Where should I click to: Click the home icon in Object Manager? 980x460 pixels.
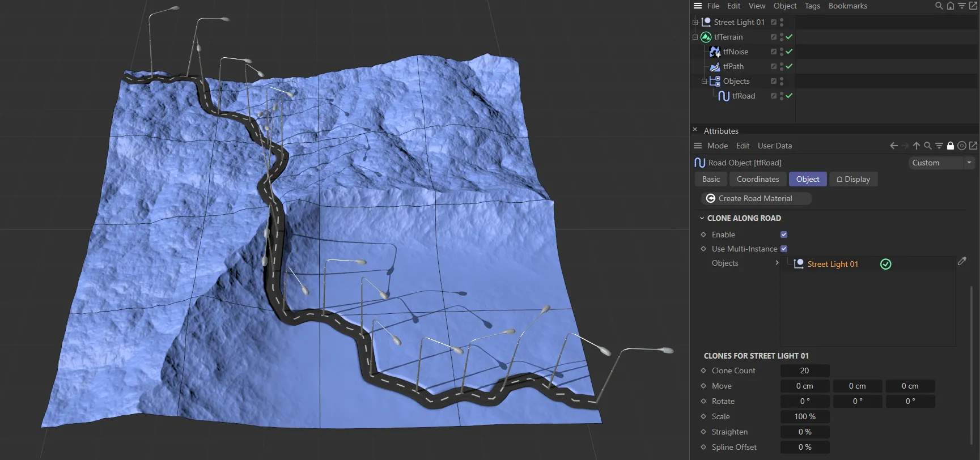click(x=951, y=6)
